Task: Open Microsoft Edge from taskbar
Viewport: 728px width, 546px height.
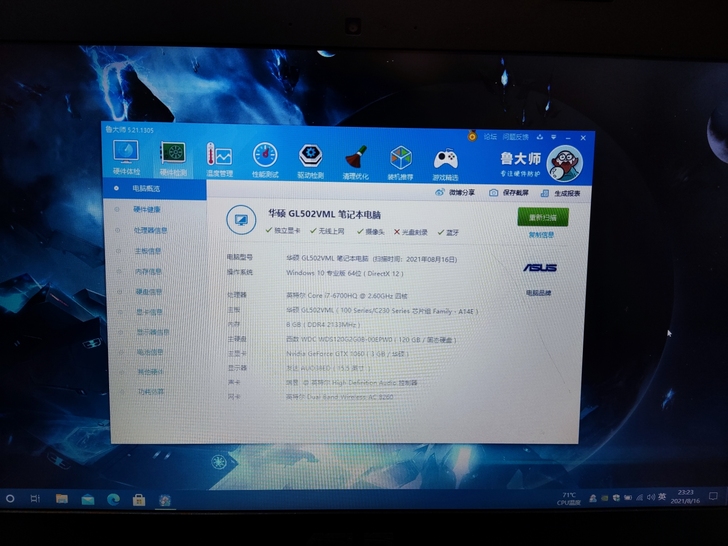Action: tap(113, 500)
